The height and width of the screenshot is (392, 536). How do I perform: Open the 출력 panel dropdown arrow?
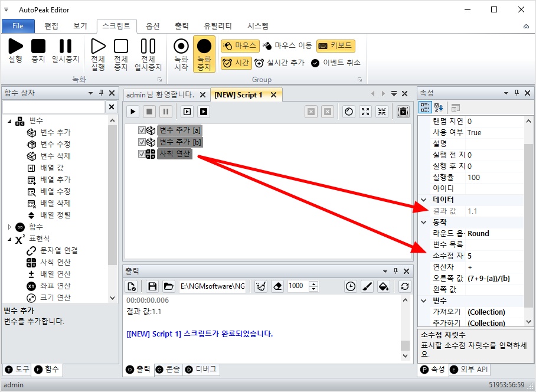pos(385,271)
